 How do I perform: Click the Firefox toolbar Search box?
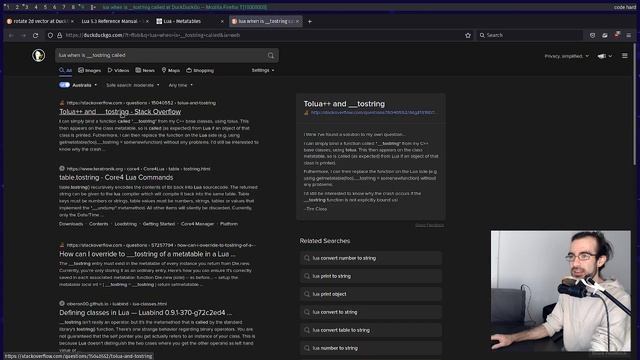[x=530, y=36]
